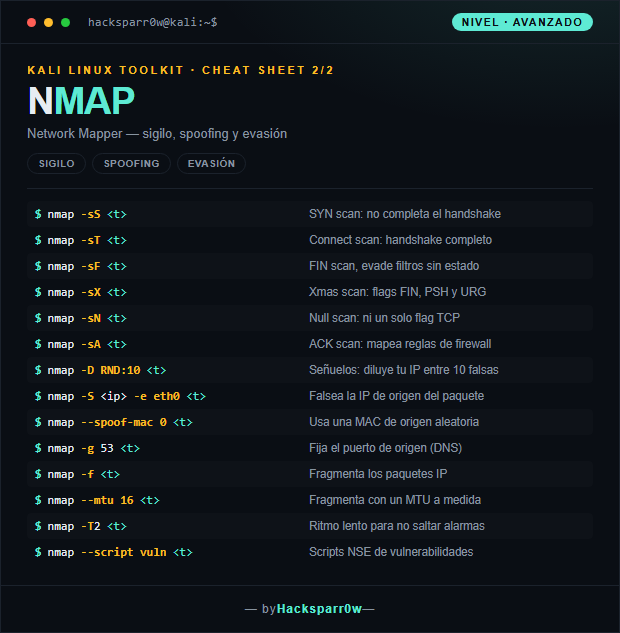This screenshot has height=633, width=620.
Task: Click the NMAP title
Action: click(x=81, y=101)
